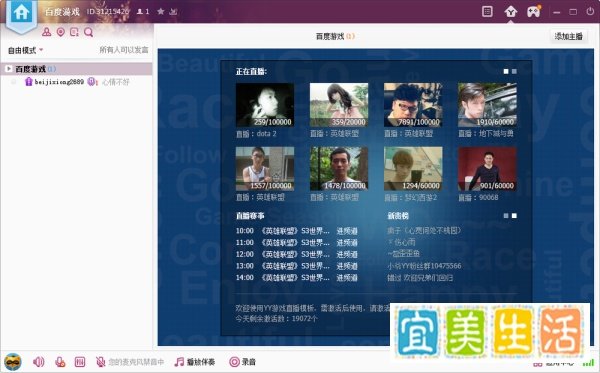Open the member (person) icon in the sidebar toolbar
Image resolution: width=600 pixels, height=373 pixels.
tap(47, 32)
